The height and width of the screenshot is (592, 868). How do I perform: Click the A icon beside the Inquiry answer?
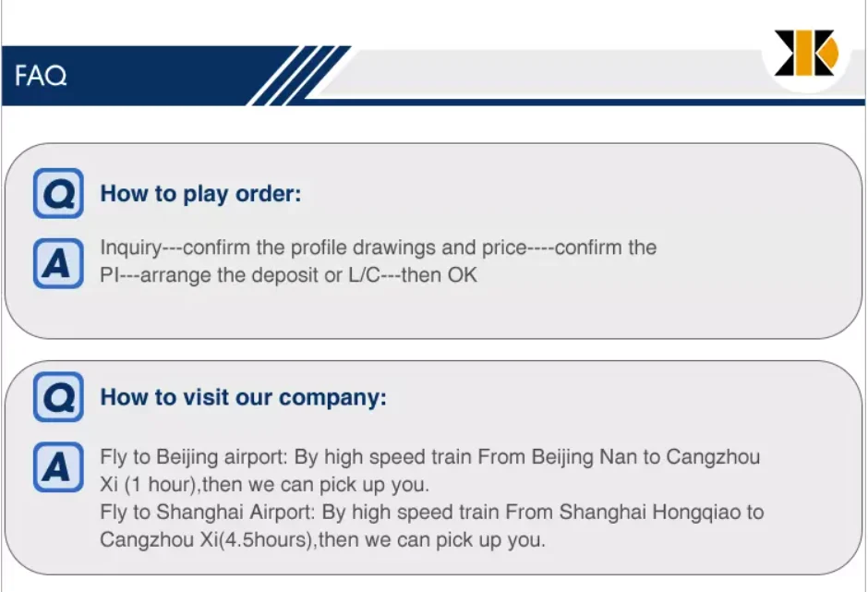tap(58, 263)
